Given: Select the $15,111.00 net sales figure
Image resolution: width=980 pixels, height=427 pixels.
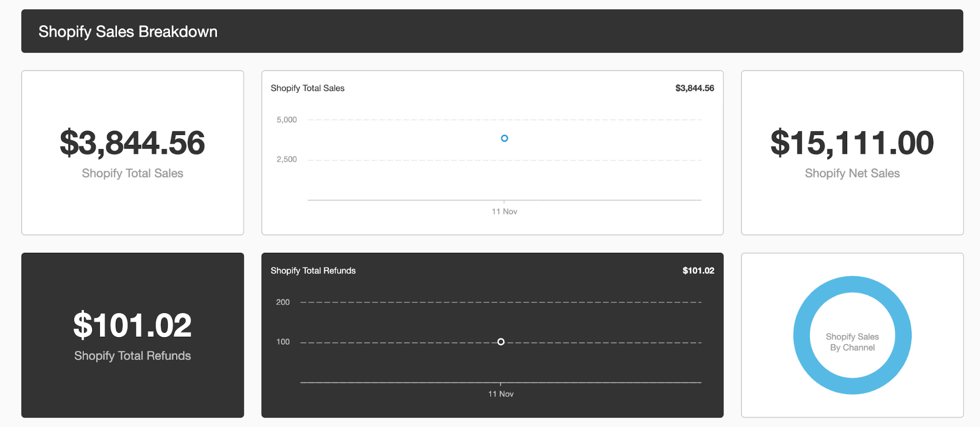Looking at the screenshot, I should [852, 143].
